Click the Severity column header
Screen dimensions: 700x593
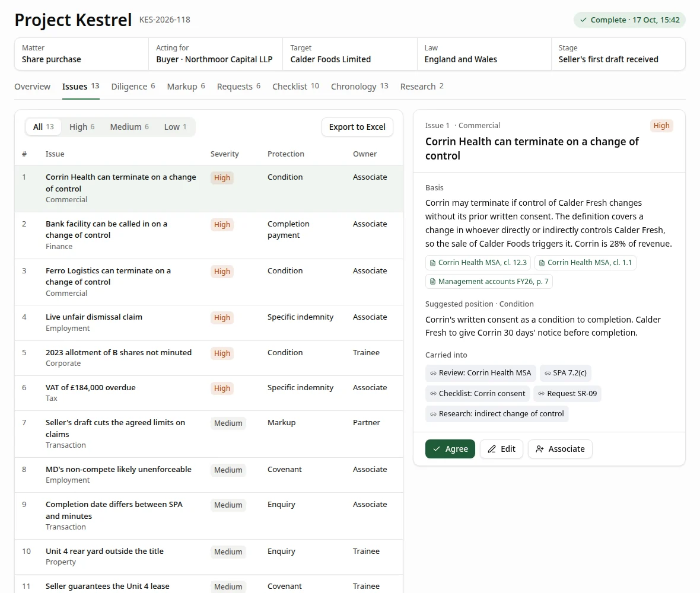pos(225,154)
